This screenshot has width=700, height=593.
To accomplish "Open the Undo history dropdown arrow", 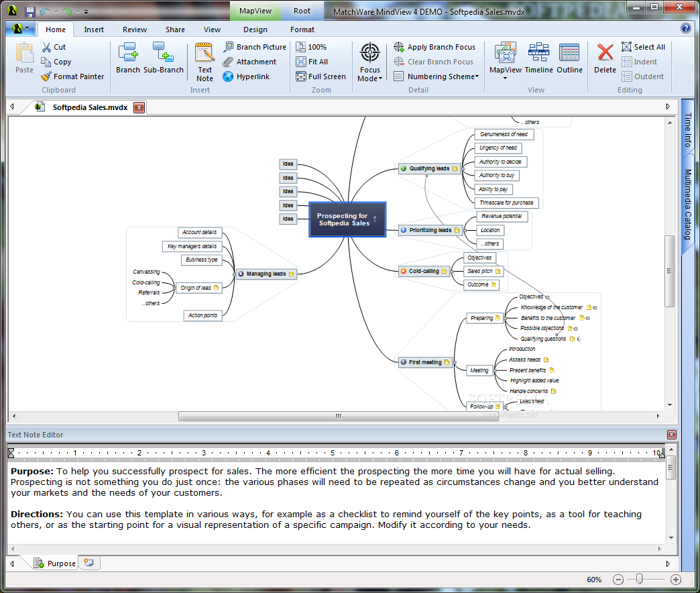I will (56, 12).
